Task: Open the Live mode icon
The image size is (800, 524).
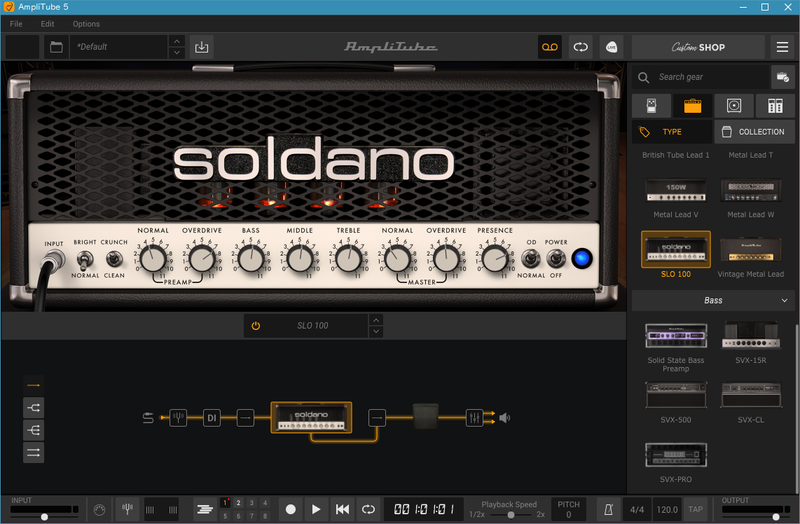Action: pos(611,47)
